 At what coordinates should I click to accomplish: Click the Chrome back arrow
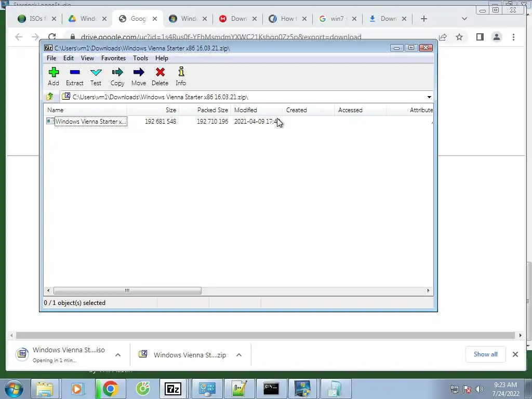[19, 37]
